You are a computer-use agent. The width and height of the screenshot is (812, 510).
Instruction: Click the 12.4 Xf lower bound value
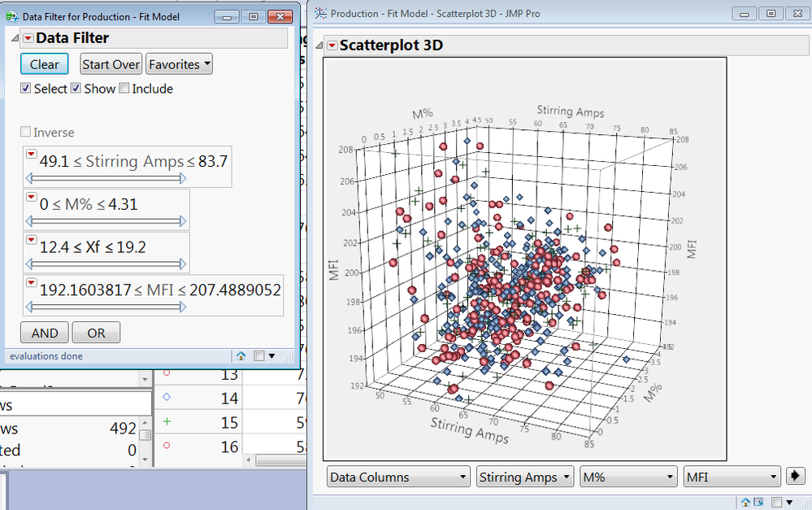pyautogui.click(x=54, y=247)
